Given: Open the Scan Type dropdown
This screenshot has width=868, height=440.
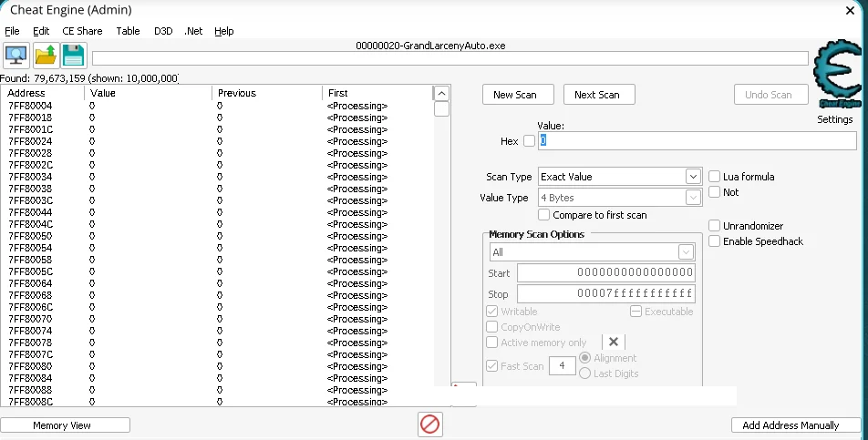Looking at the screenshot, I should 620,177.
